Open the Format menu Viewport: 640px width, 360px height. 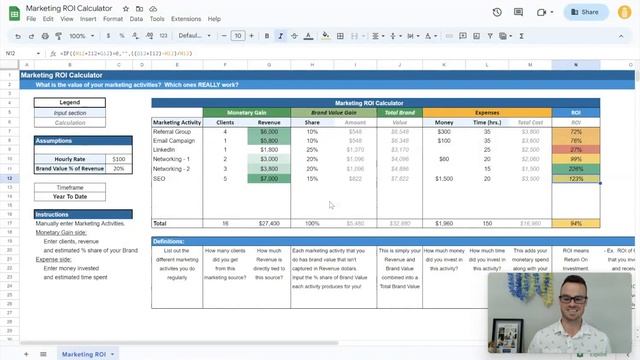tap(113, 19)
